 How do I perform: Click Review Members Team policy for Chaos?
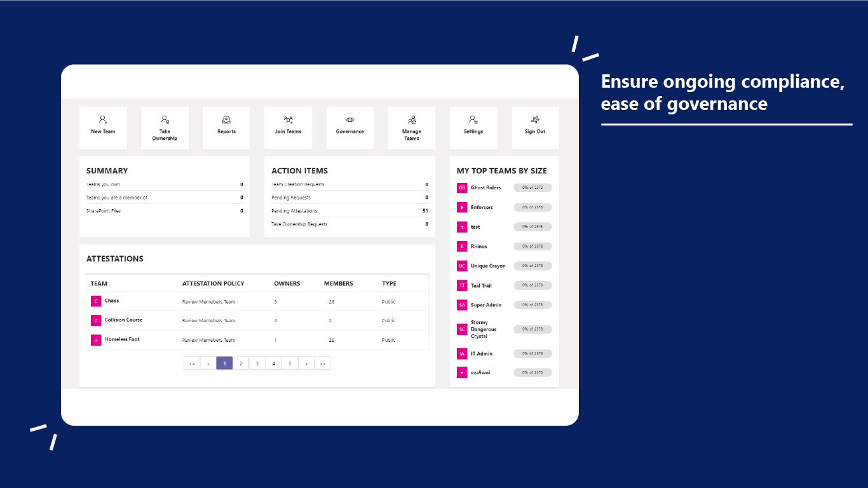pyautogui.click(x=208, y=302)
